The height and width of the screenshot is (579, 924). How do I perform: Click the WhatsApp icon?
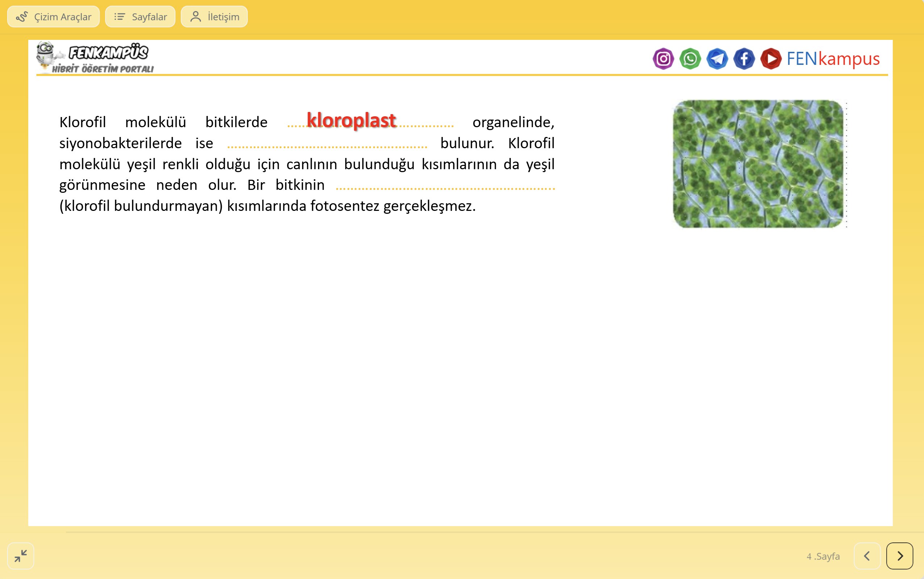pos(690,59)
